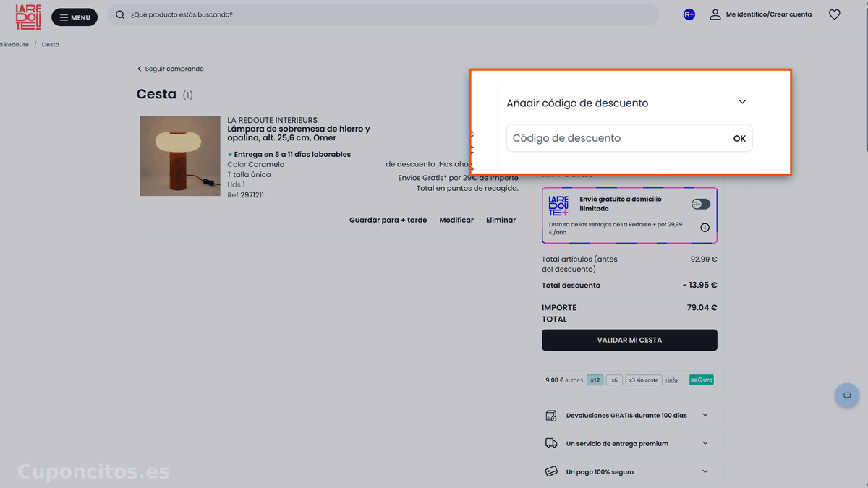Screen dimensions: 868x488
Task: Click the 'Ref 2971211' text
Action: 246,195
